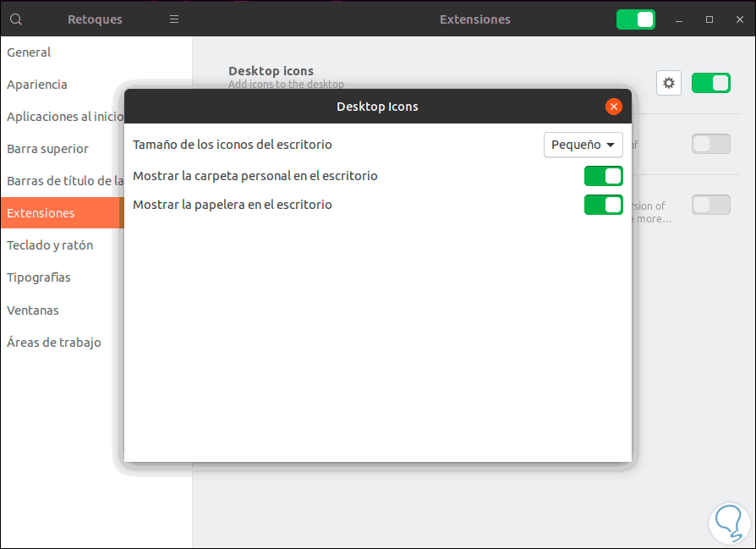
Task: Toggle the global Extensions switch in header
Action: 636,19
